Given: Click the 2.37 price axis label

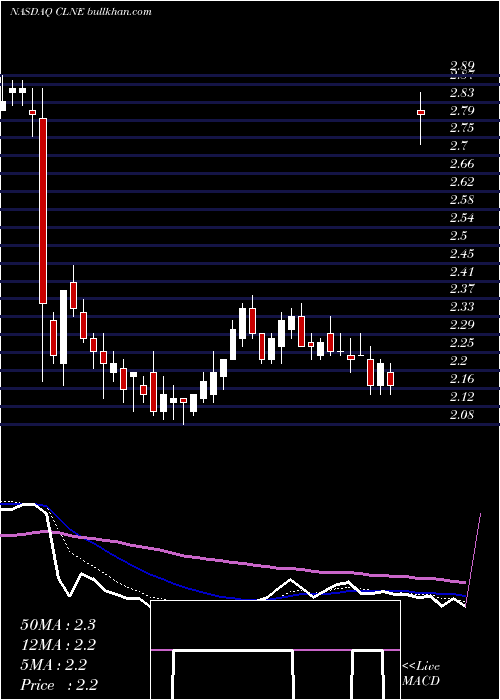Looking at the screenshot, I should pos(462,289).
